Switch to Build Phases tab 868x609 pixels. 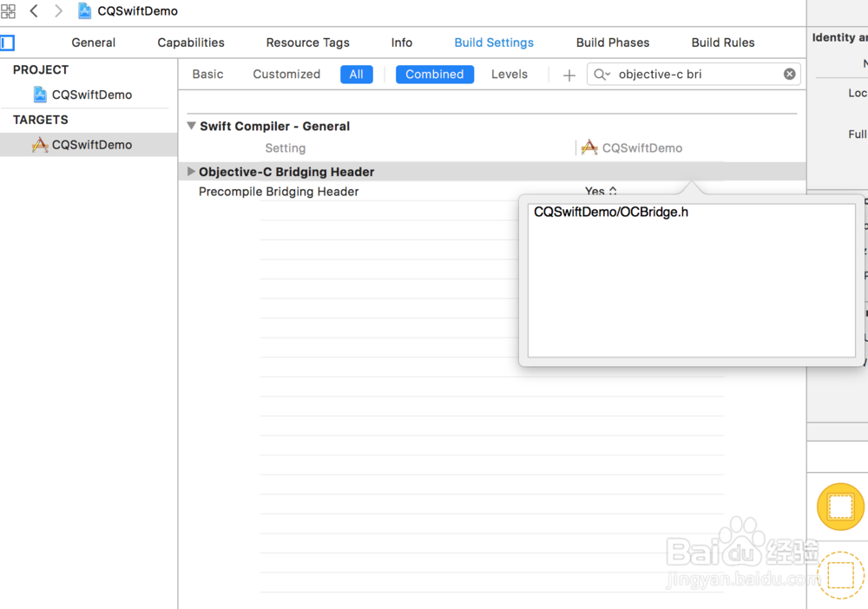tap(613, 43)
